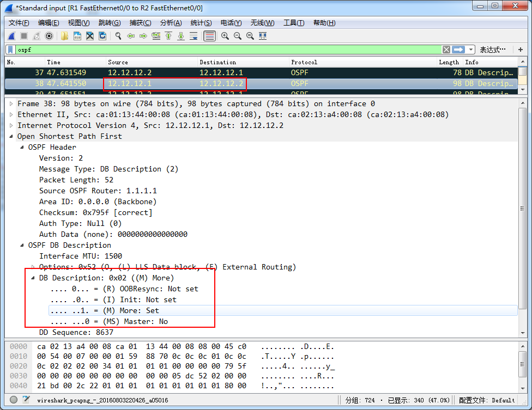
Task: Select the (MS) Master: No line
Action: click(109, 322)
